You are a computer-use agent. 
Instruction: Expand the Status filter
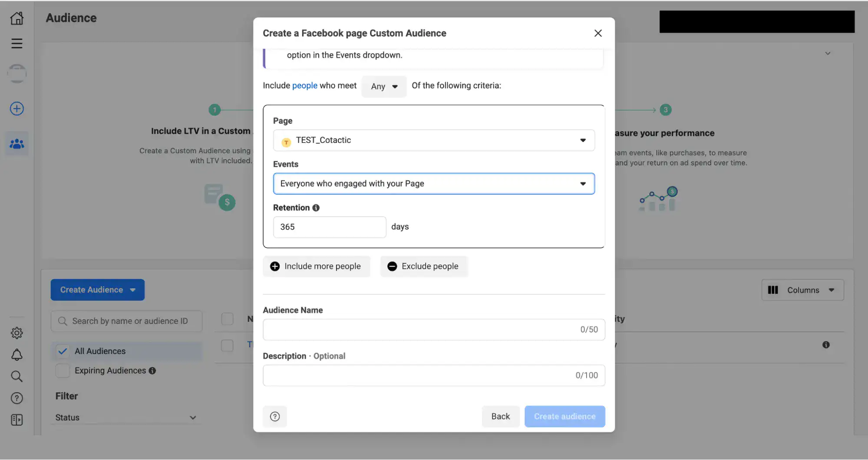pyautogui.click(x=125, y=417)
